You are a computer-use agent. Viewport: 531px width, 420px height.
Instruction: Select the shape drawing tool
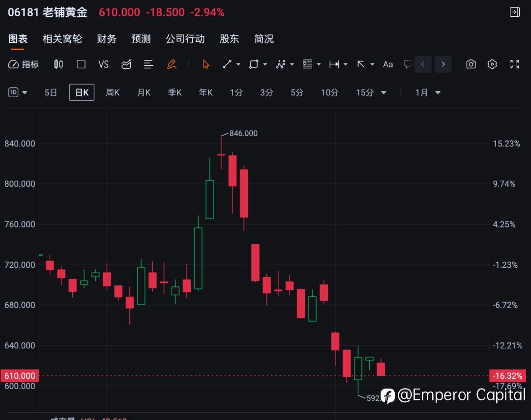pyautogui.click(x=254, y=64)
